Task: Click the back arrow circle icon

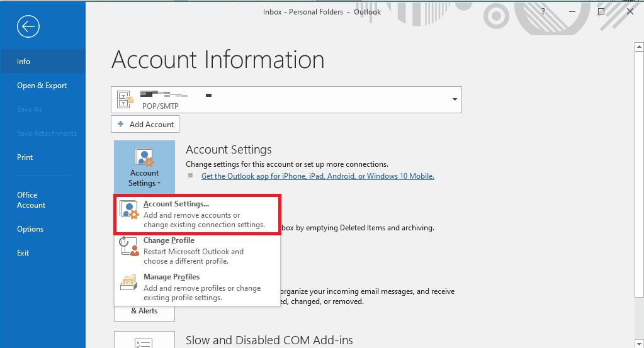Action: tap(28, 26)
